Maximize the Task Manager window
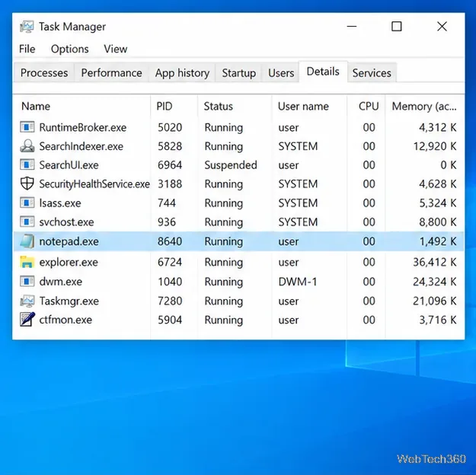This screenshot has width=476, height=475. pos(397,27)
